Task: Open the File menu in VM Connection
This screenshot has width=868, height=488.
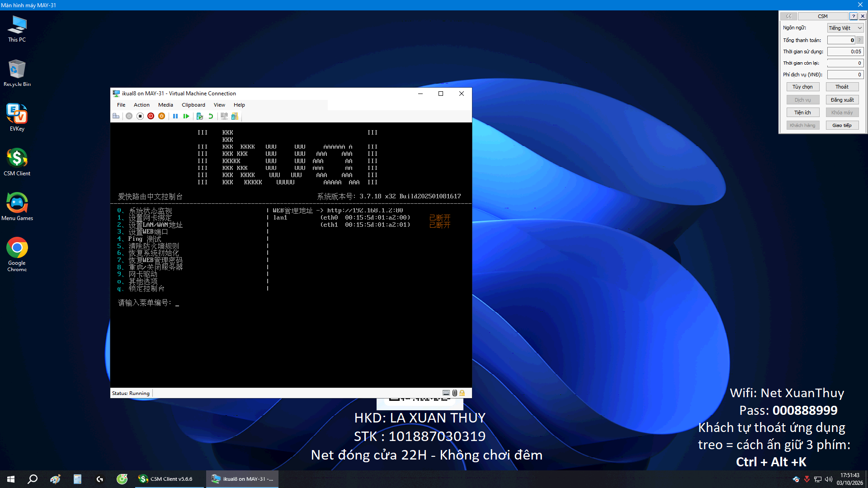Action: click(x=121, y=105)
